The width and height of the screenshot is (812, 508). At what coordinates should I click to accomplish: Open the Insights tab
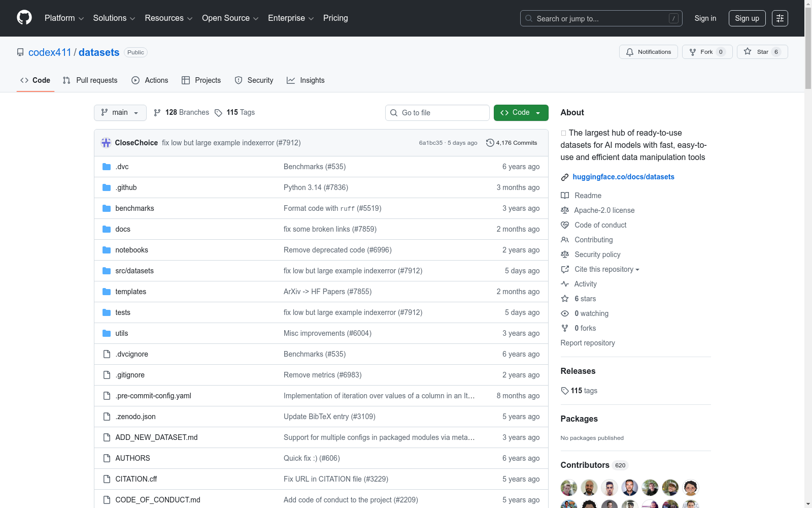pos(306,80)
